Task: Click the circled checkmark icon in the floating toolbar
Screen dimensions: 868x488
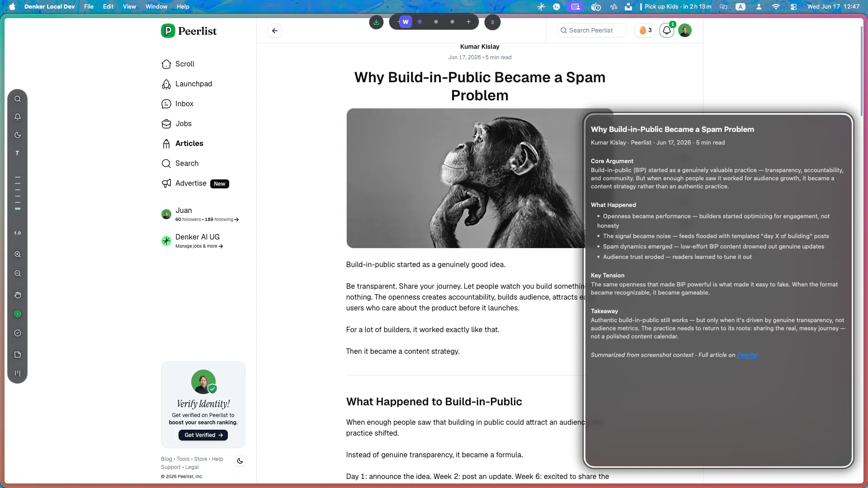Action: [x=18, y=333]
